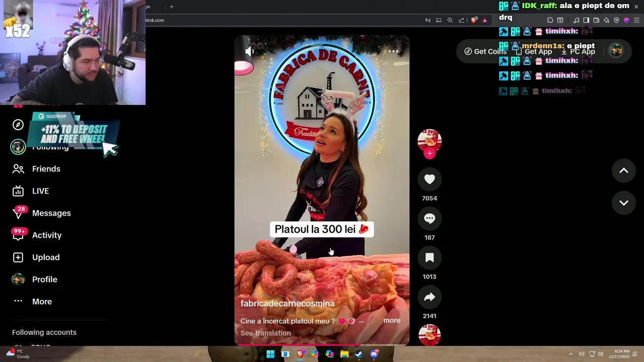Click the 'Platoul la 300 lei' text overlay
This screenshot has width=644, height=362.
321,229
